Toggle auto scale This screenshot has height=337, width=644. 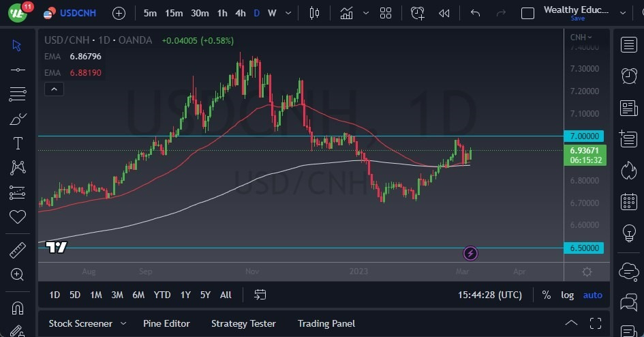coord(593,295)
